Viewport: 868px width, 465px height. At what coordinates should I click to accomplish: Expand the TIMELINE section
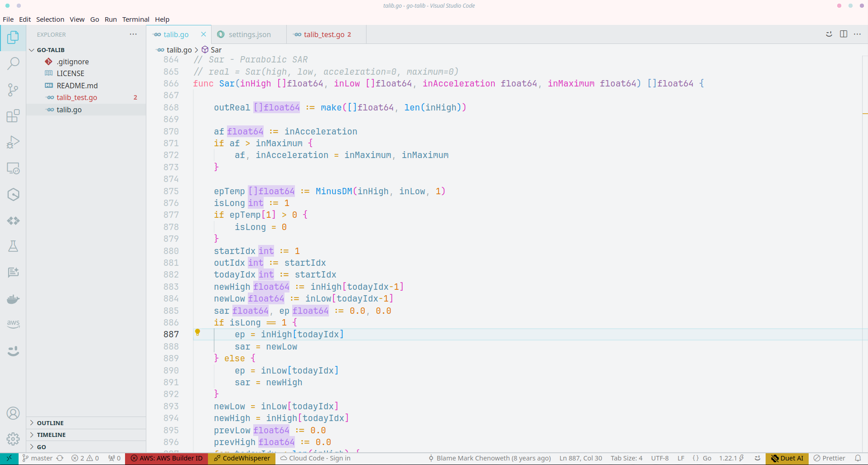86,435
